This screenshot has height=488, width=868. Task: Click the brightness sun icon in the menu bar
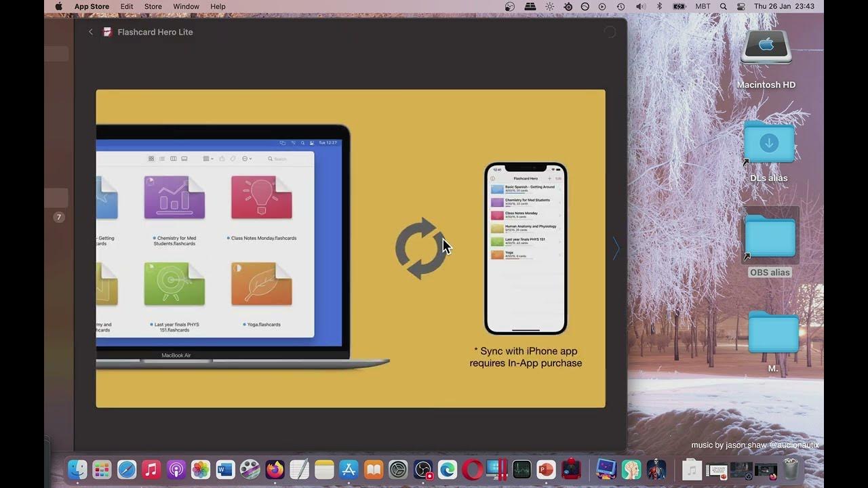pos(549,7)
